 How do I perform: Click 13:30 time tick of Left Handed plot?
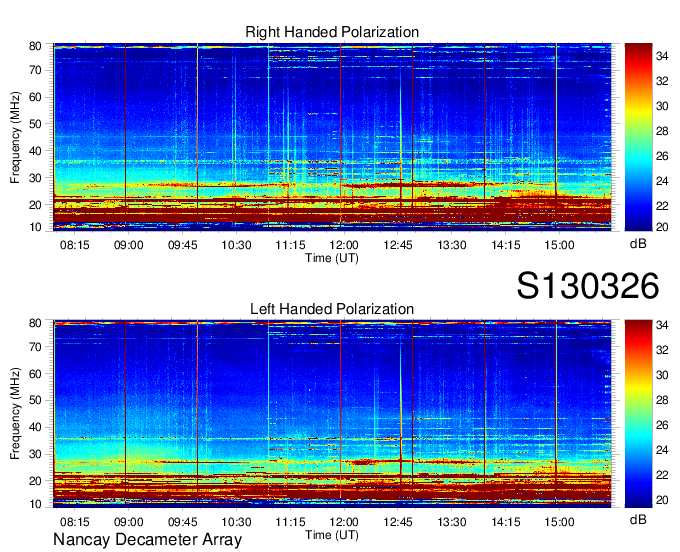(452, 522)
